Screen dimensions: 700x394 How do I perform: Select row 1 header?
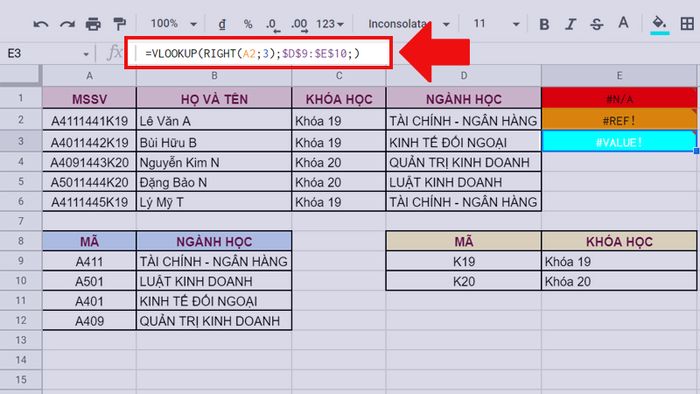pyautogui.click(x=21, y=98)
